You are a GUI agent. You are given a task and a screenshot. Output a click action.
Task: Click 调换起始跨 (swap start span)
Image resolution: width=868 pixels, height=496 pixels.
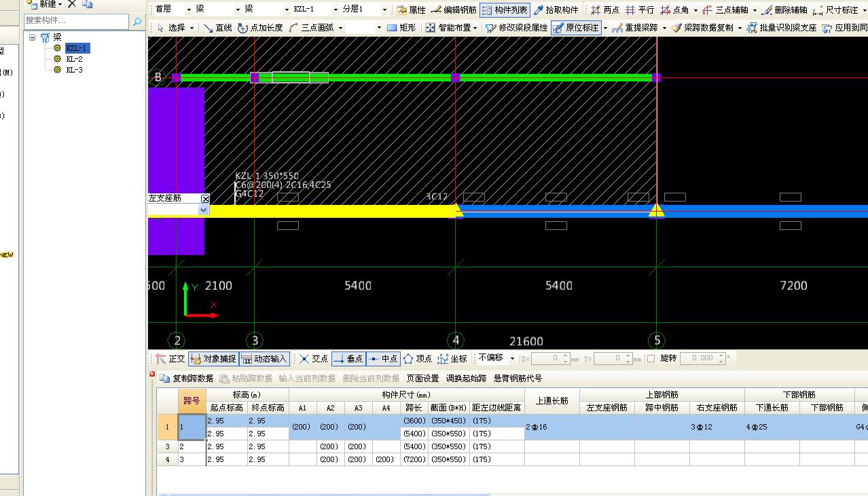pyautogui.click(x=466, y=379)
